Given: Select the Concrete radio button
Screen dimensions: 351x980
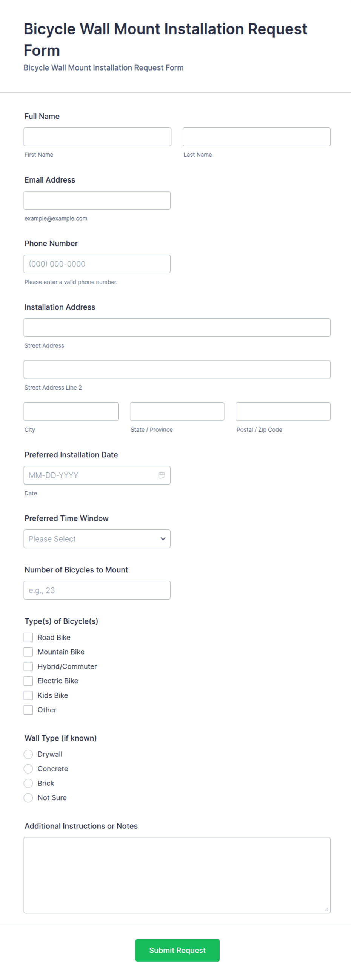Looking at the screenshot, I should (x=28, y=768).
